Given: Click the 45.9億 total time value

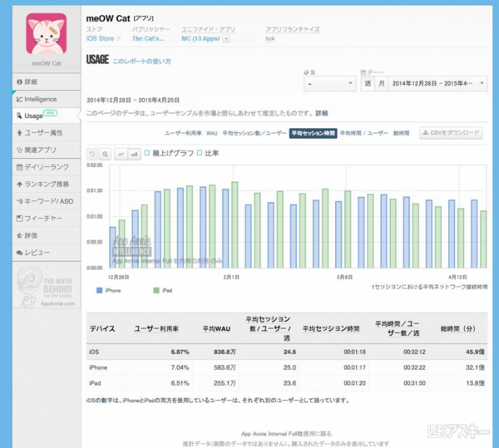Looking at the screenshot, I should click(475, 352).
